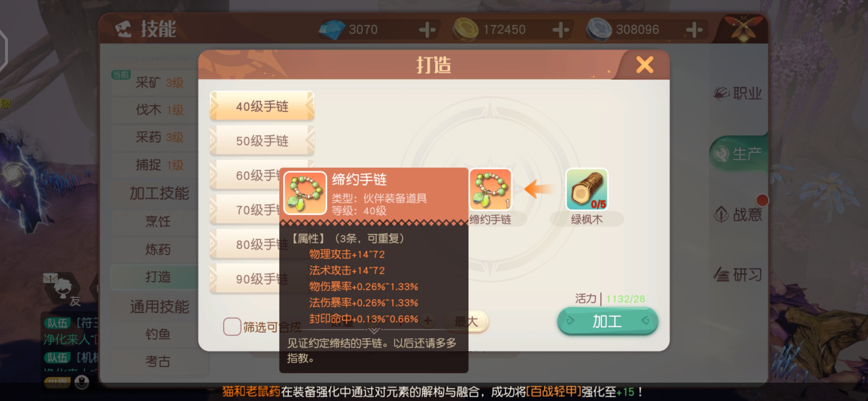Click the plus icon next to blue gems
868x401 pixels.
[x=427, y=29]
